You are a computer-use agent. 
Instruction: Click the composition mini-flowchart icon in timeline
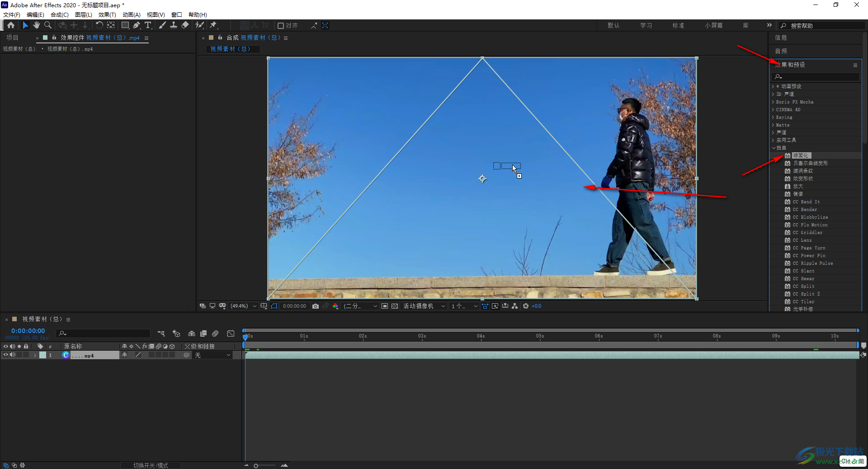161,333
